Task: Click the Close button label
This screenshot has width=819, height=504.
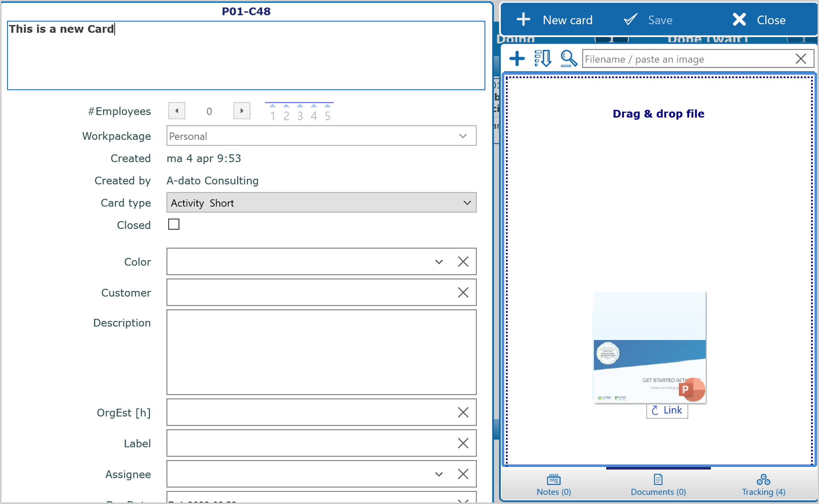Action: pos(771,20)
